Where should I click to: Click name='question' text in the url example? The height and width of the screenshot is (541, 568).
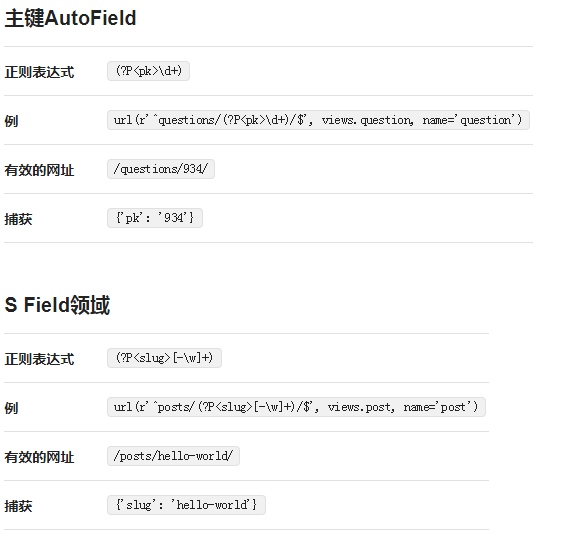[468, 120]
